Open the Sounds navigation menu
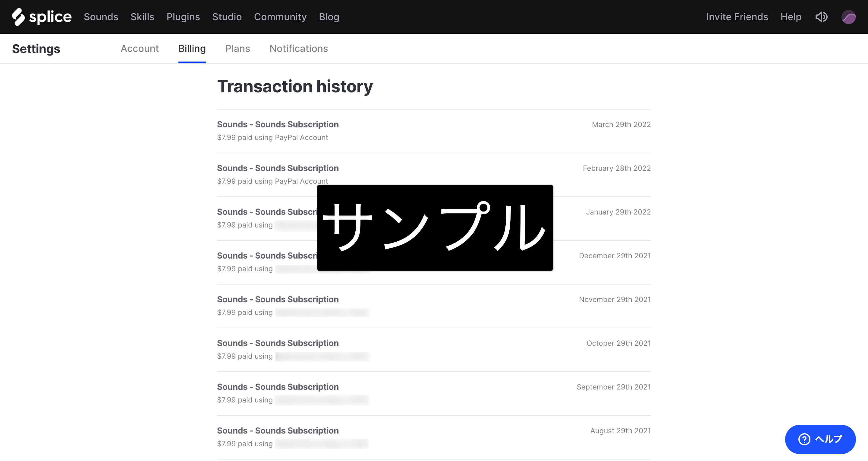 coord(101,17)
